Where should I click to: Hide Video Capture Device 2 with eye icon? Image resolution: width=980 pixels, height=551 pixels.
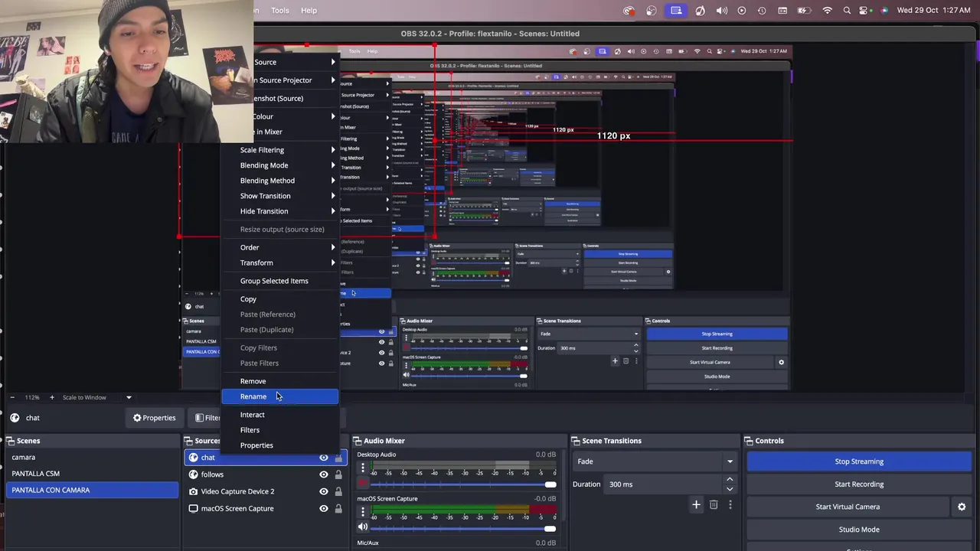click(323, 491)
